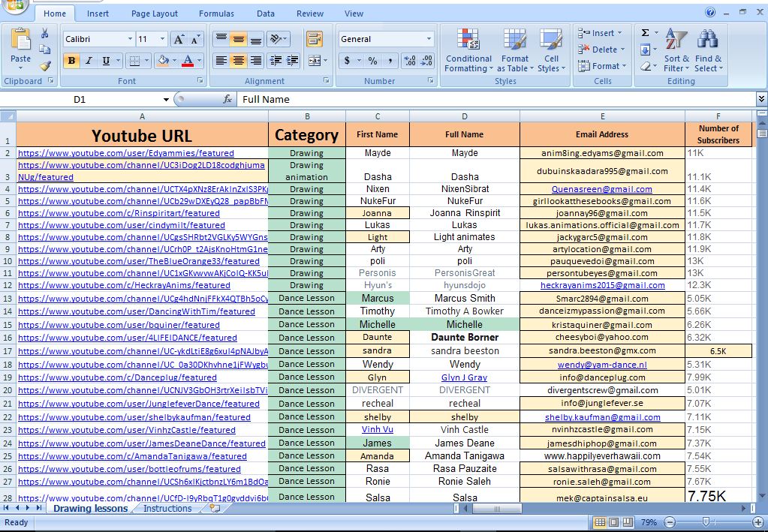Open the Font size dropdown
The image size is (768, 532).
click(163, 39)
